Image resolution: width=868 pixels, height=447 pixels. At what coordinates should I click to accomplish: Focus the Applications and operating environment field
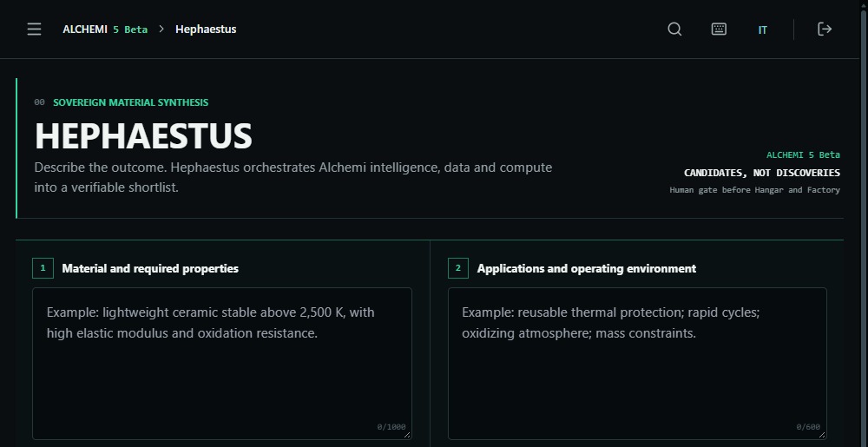tap(637, 364)
